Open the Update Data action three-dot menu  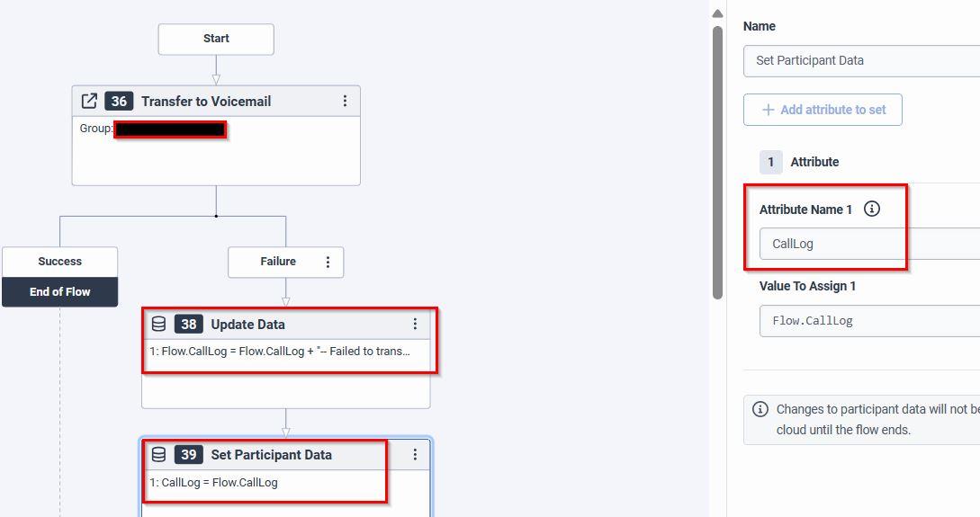(415, 325)
